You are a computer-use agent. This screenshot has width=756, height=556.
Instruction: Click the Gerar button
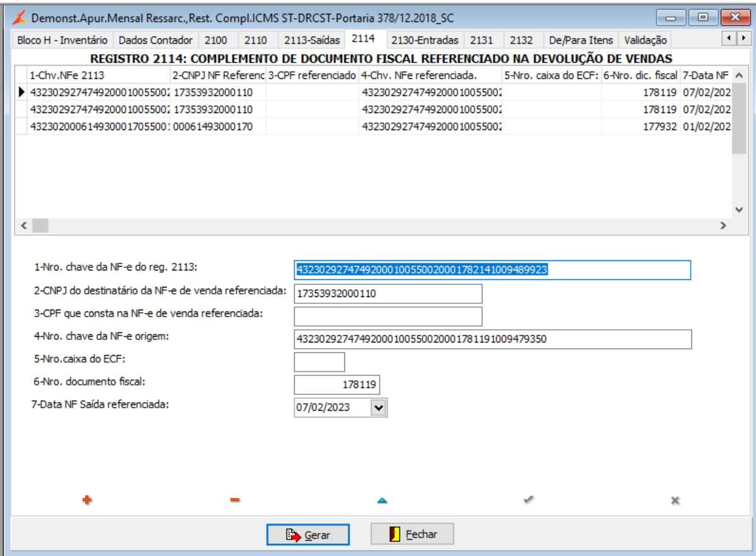(x=308, y=535)
